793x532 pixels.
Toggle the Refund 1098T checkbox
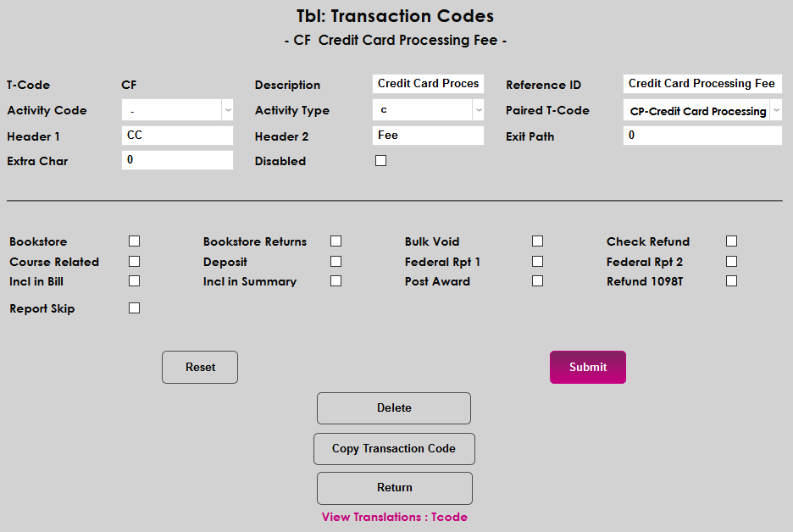tap(731, 280)
